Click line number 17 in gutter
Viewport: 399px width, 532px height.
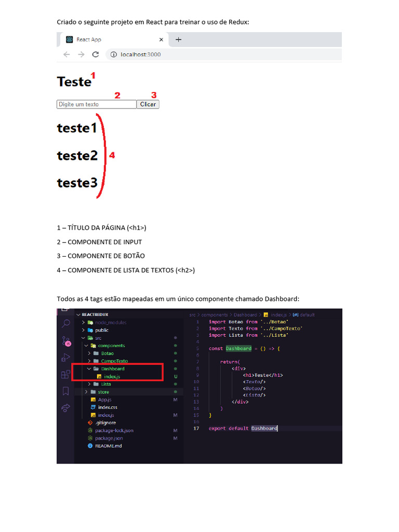point(196,428)
